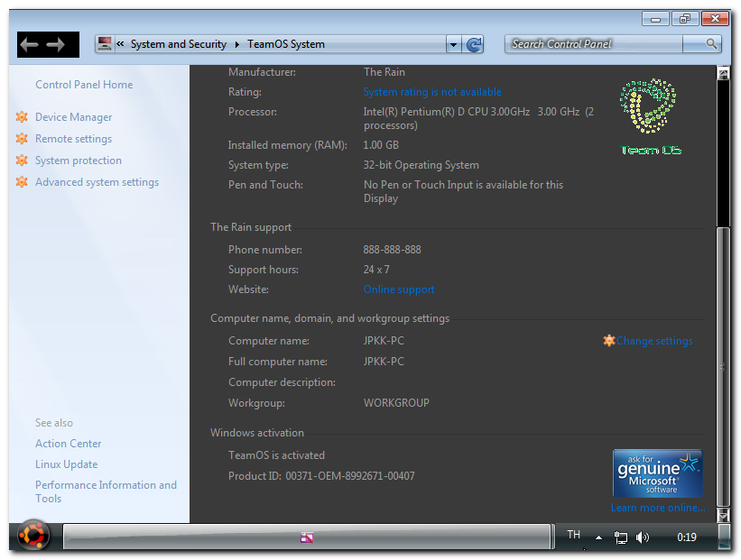Click shield icon beside Remote settings
The width and height of the screenshot is (741, 560).
pyautogui.click(x=22, y=138)
